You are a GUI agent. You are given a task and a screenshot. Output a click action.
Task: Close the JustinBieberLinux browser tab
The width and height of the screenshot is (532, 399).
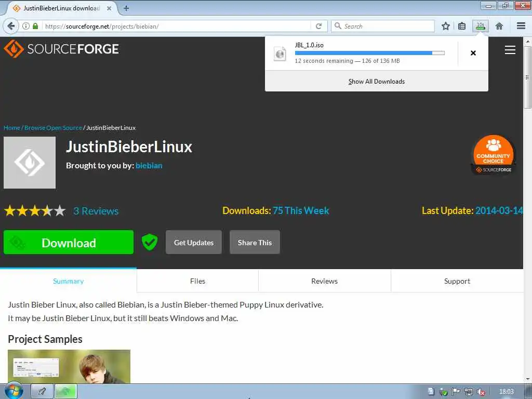tap(109, 8)
